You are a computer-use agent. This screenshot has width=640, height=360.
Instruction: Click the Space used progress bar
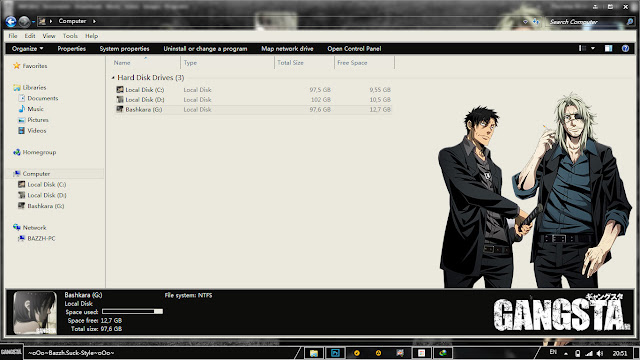pyautogui.click(x=132, y=311)
